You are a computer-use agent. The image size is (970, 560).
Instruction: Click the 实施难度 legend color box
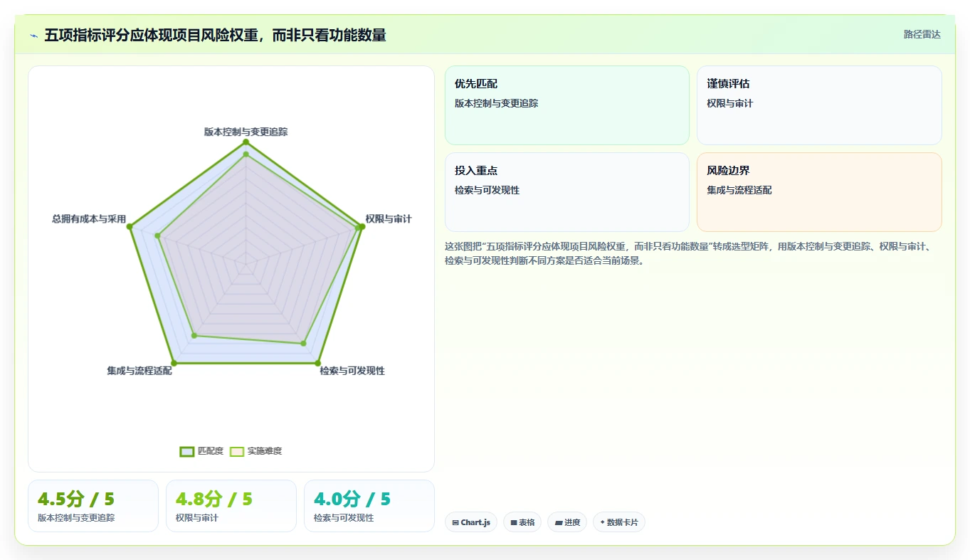237,451
